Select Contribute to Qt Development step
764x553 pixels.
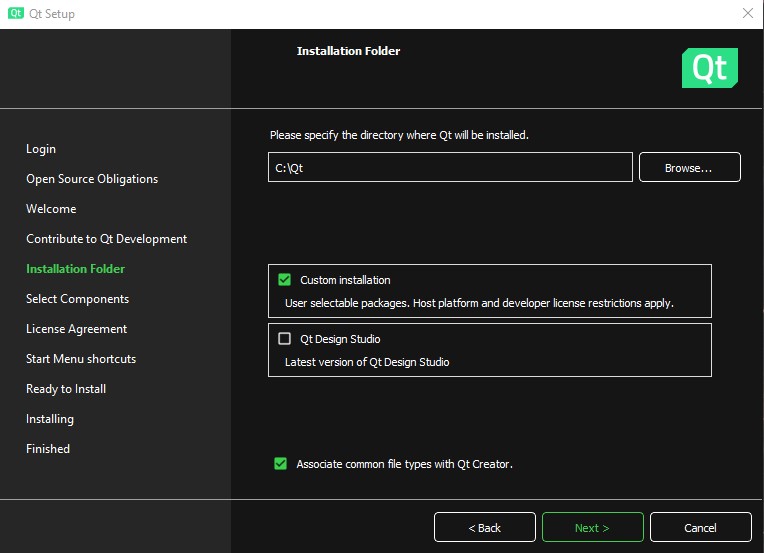pyautogui.click(x=106, y=239)
